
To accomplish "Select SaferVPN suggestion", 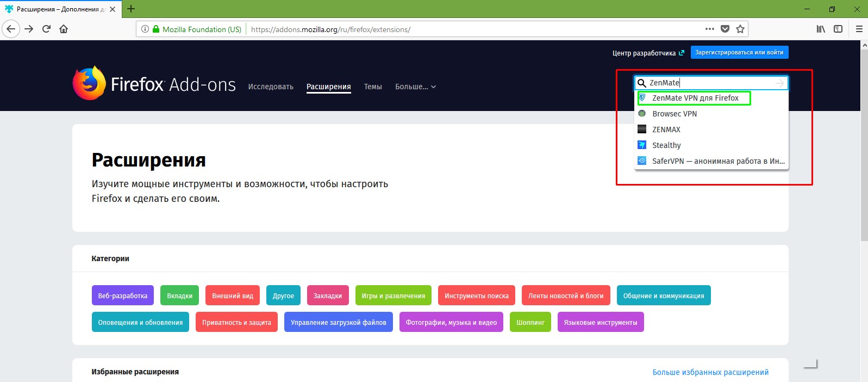I will click(711, 161).
